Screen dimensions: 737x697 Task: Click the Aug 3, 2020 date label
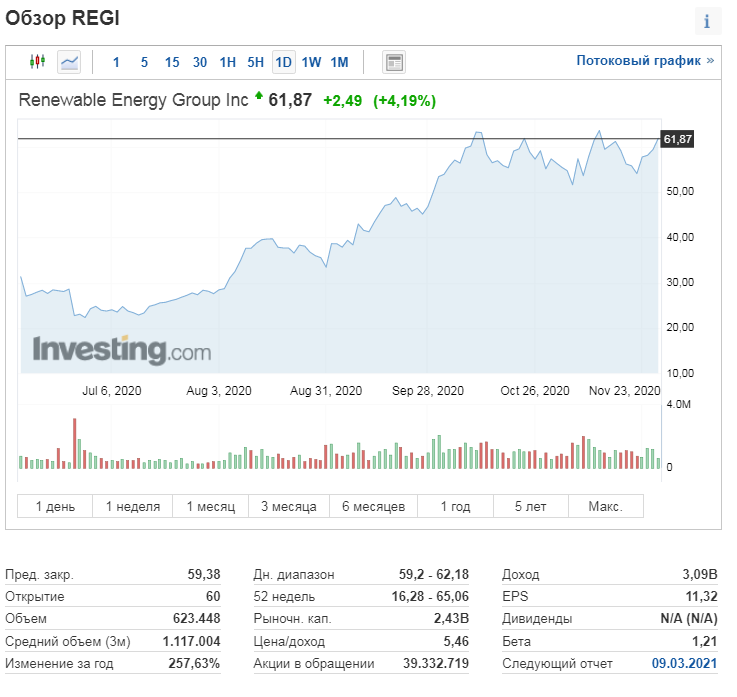[219, 391]
